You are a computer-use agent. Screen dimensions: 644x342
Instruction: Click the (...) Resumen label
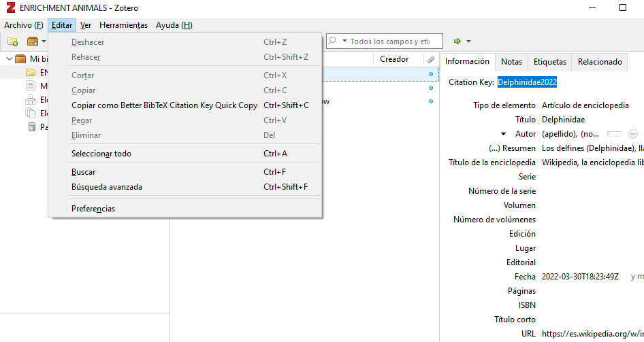[x=512, y=148]
